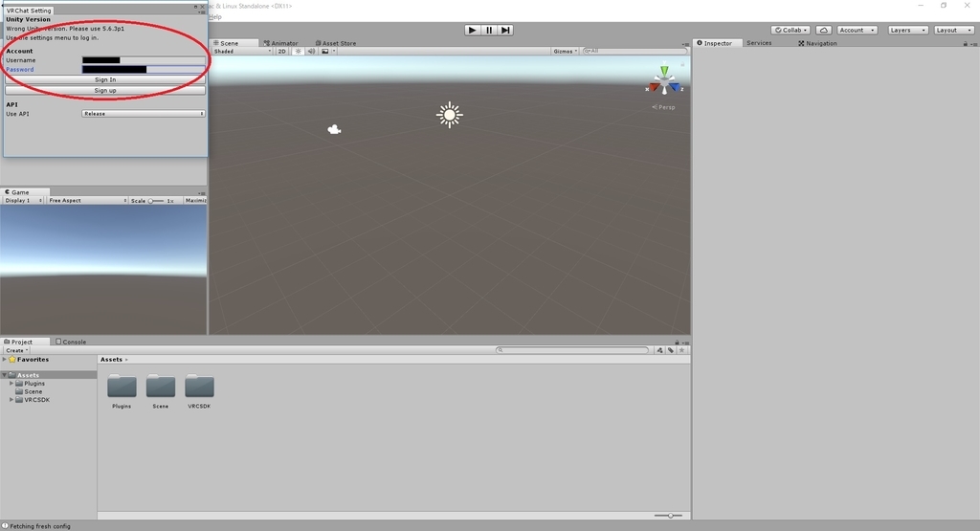Toggle scene lighting sun icon

[x=299, y=52]
